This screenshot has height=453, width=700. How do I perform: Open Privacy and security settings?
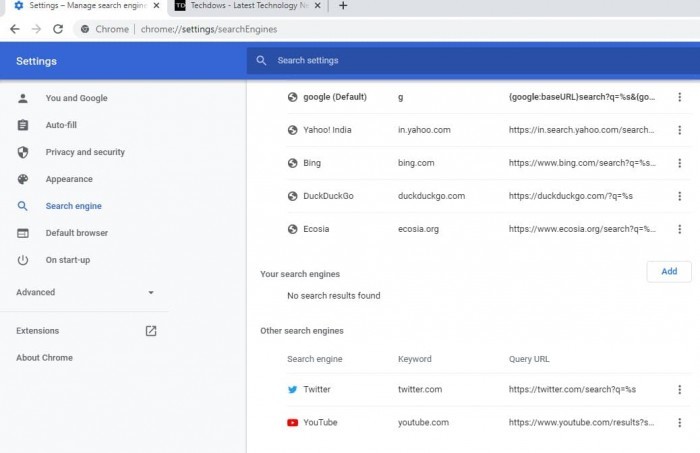tap(85, 152)
